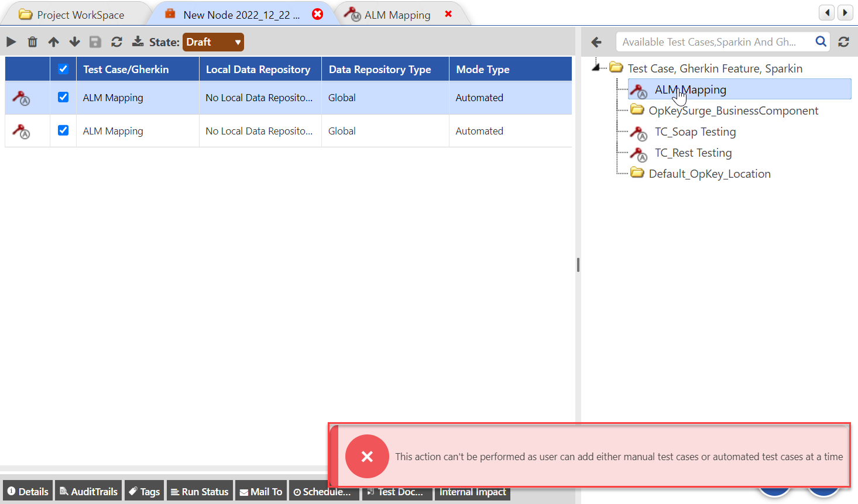
Task: Uncheck the second ALM Mapping row checkbox
Action: pyautogui.click(x=63, y=130)
